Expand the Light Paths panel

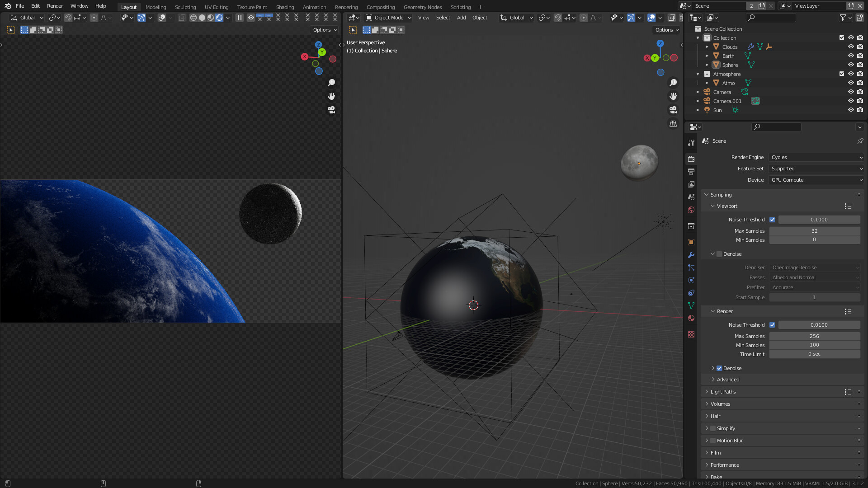click(723, 392)
